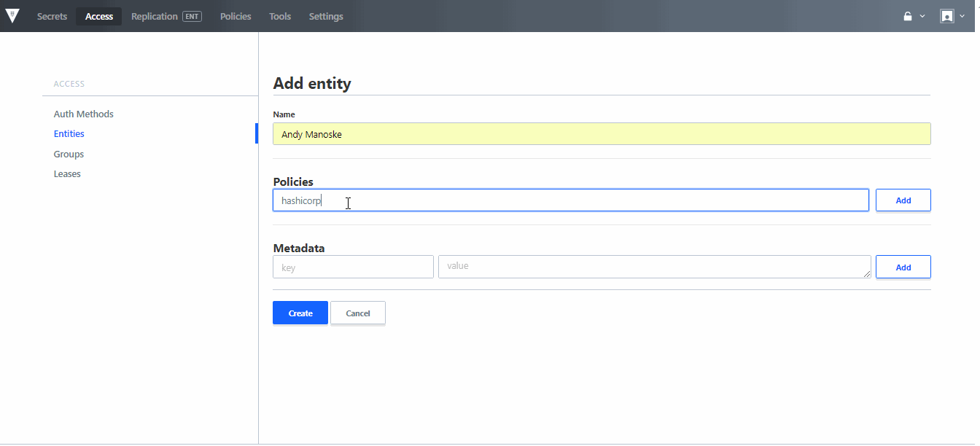This screenshot has height=446, width=980.
Task: Open the user profile dropdown
Action: (x=952, y=16)
